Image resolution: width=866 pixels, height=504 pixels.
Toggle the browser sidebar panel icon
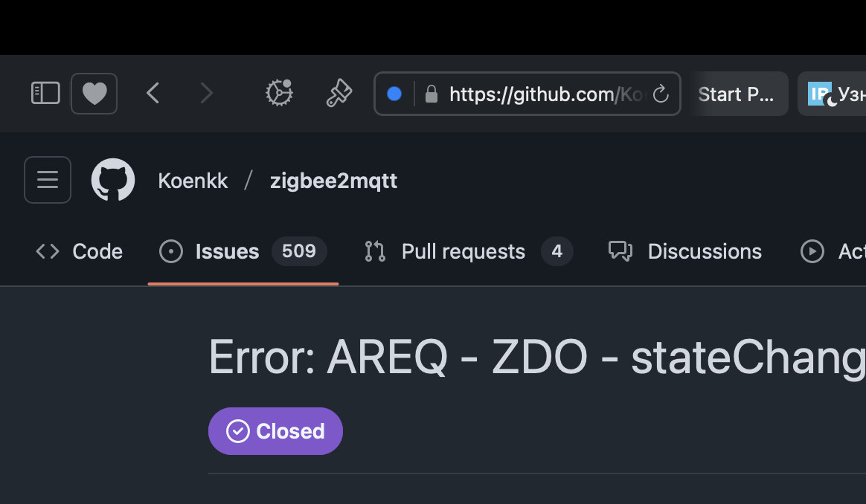click(45, 94)
